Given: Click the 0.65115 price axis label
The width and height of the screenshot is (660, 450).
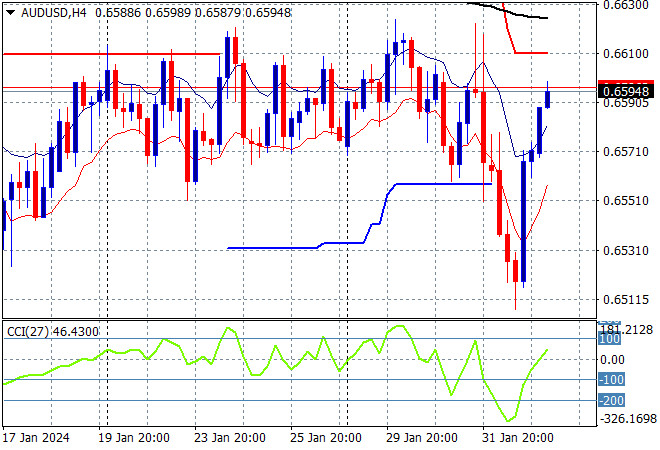Looking at the screenshot, I should (626, 300).
